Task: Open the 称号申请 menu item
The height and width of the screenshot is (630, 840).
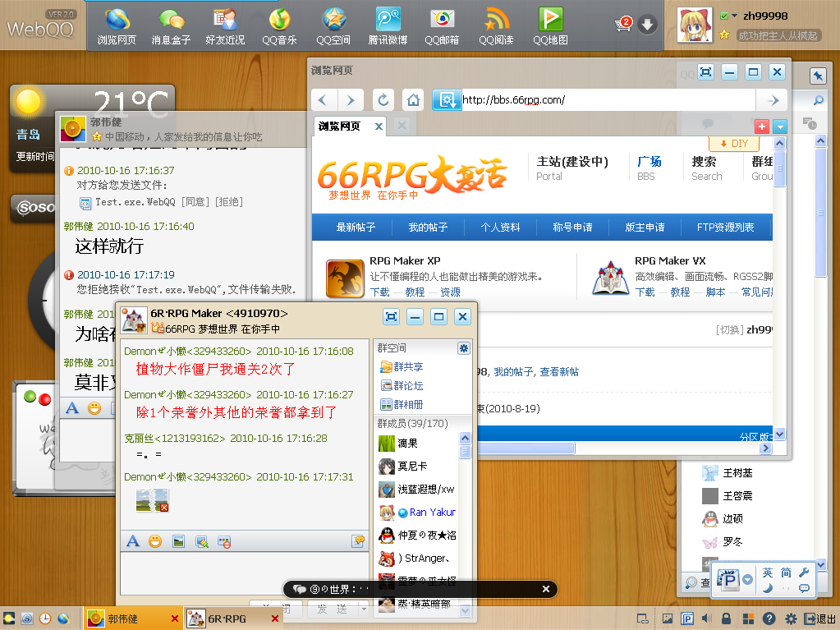Action: pyautogui.click(x=572, y=228)
